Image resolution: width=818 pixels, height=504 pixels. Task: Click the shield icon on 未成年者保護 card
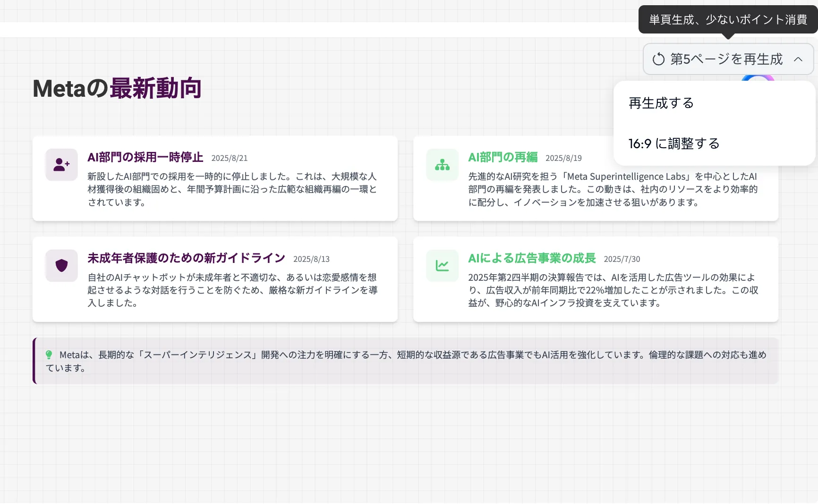coord(61,266)
